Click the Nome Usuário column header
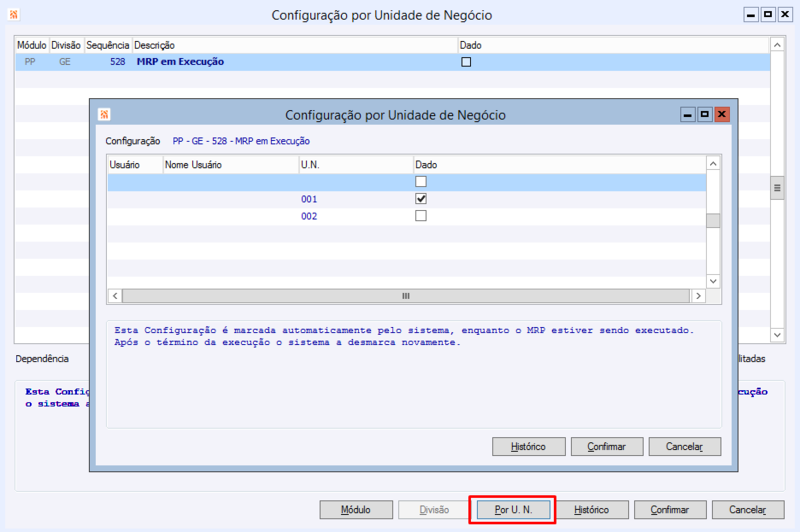The height and width of the screenshot is (532, 800). click(x=230, y=165)
